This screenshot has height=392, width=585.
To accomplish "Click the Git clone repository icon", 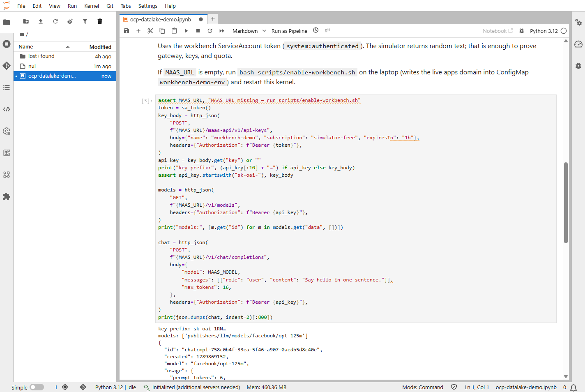I will [x=70, y=21].
